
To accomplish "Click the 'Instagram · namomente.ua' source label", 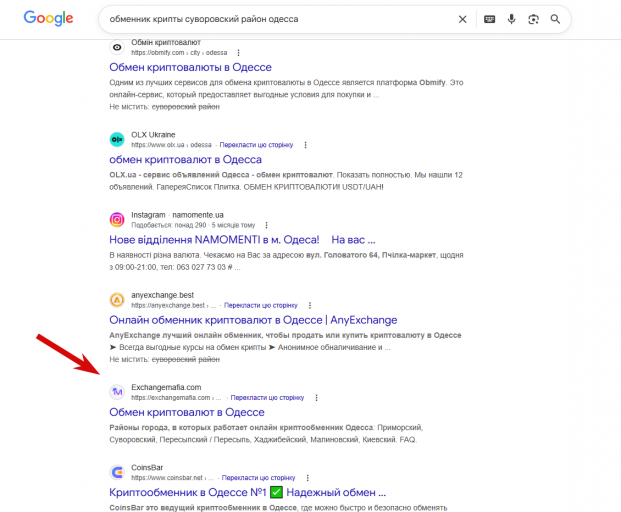I will pos(177,215).
